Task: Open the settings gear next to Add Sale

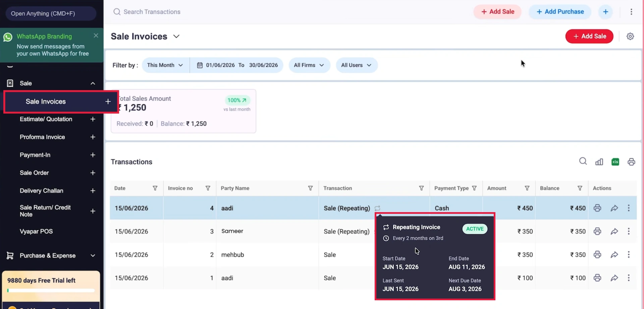Action: (630, 36)
